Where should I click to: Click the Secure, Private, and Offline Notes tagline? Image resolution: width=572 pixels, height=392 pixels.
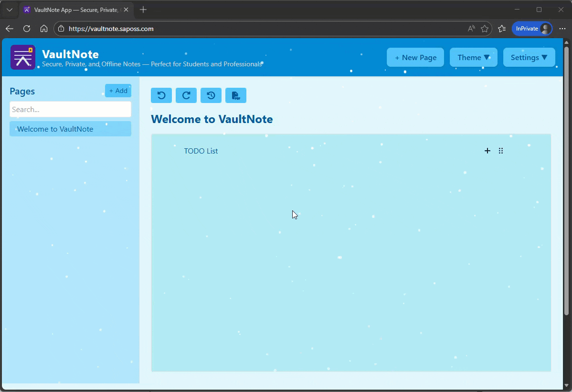coord(152,64)
